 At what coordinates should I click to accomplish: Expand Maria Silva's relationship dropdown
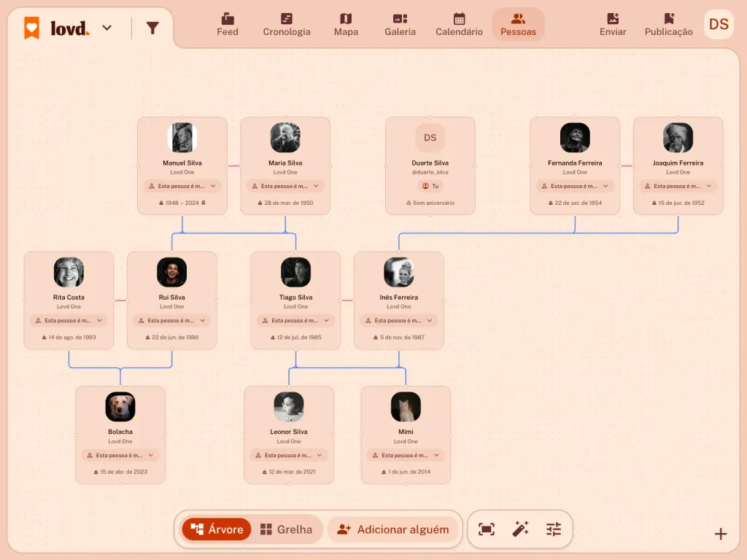tap(285, 186)
